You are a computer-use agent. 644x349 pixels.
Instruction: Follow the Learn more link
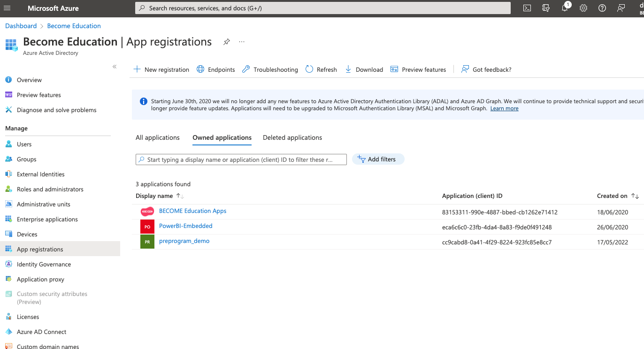tap(504, 108)
